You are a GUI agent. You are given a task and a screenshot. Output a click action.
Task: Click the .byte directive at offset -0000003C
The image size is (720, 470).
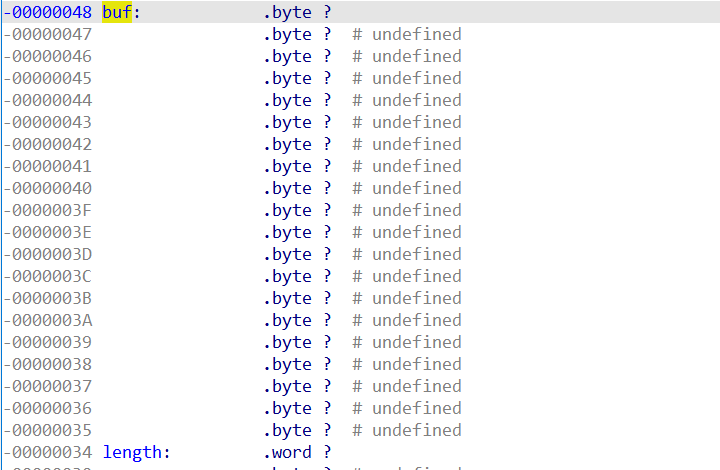coord(288,277)
